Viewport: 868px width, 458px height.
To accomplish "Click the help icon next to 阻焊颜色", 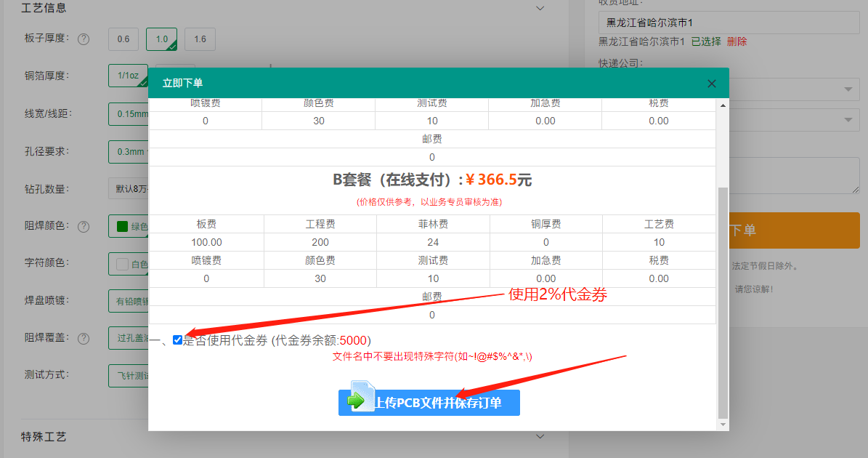I will point(84,226).
